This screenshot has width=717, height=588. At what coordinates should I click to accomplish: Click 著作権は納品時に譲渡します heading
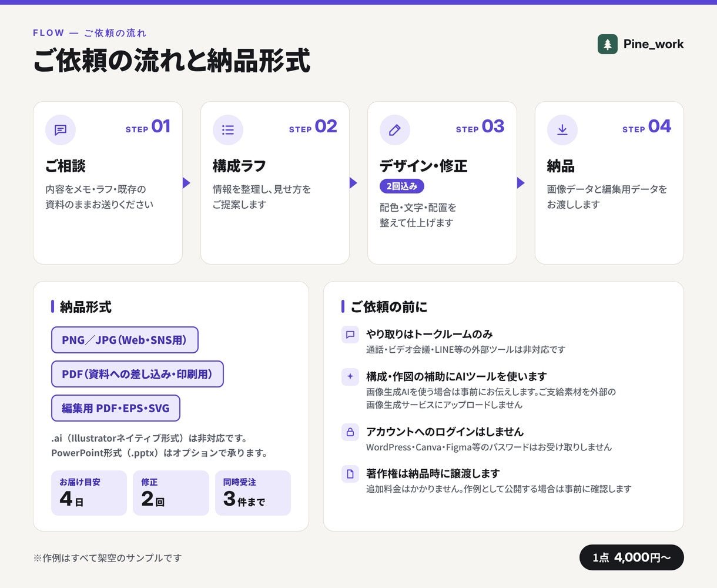433,473
